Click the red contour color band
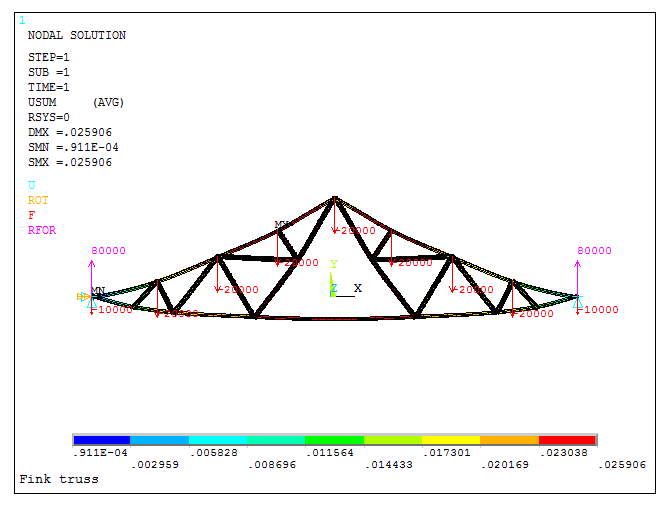This screenshot has height=507, width=671. pos(567,440)
